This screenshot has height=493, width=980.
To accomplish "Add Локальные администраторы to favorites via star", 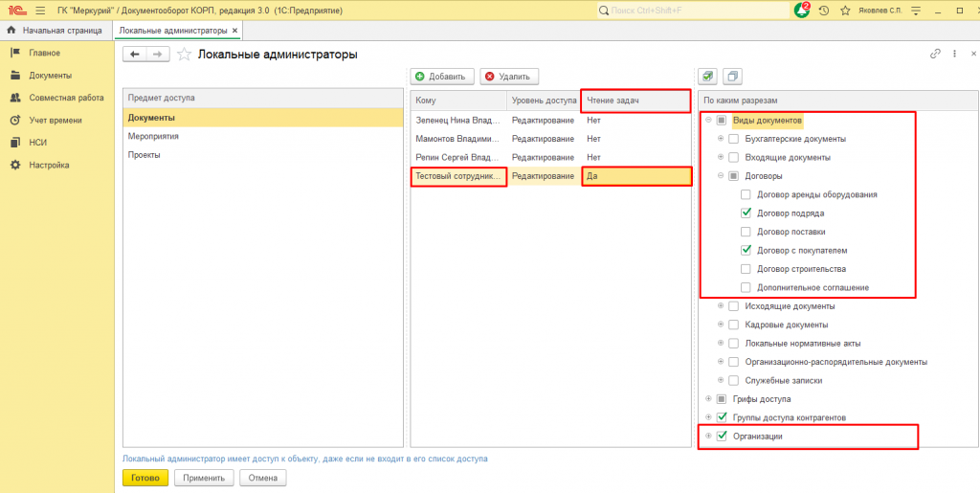I will 184,55.
